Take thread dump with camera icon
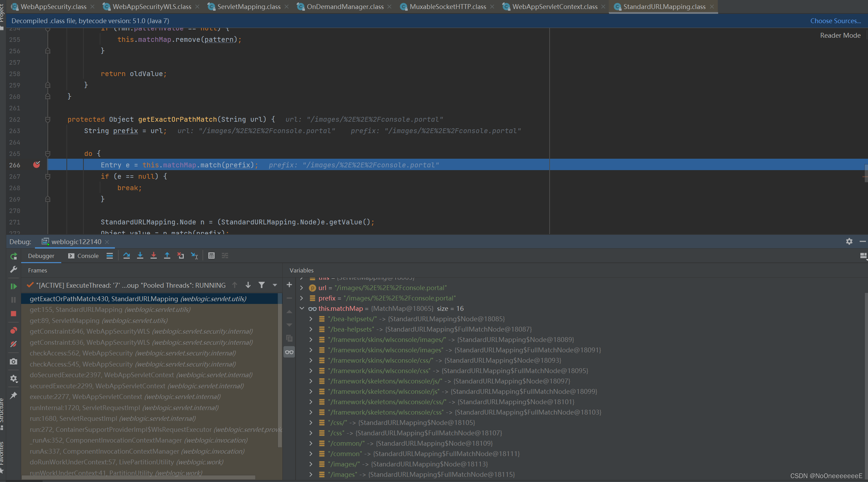The width and height of the screenshot is (868, 482). pos(13,361)
